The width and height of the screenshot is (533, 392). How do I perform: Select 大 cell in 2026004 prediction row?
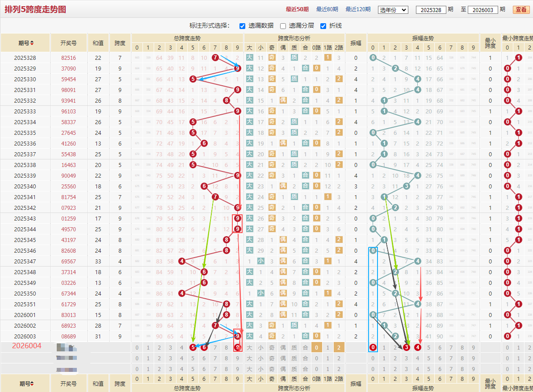pos(249,347)
